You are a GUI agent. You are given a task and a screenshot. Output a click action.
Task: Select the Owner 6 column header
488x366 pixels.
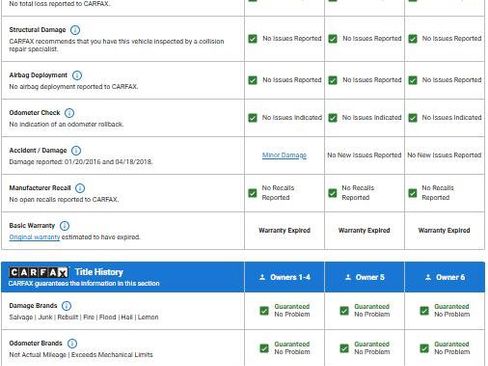pyautogui.click(x=445, y=277)
